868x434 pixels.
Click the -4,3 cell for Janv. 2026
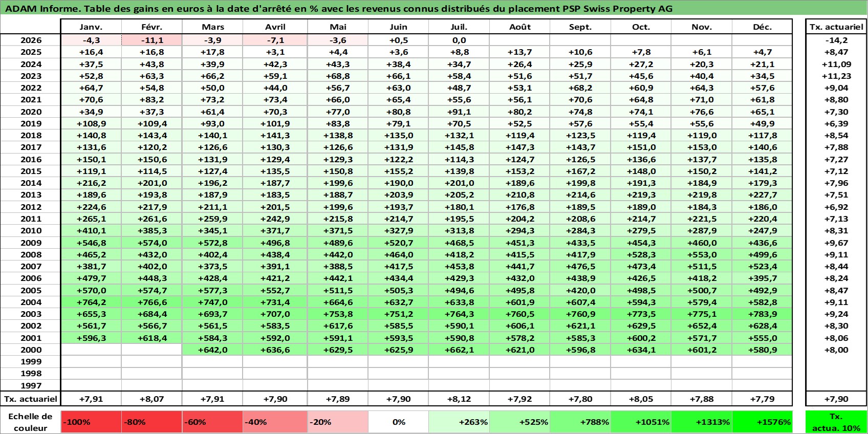coord(91,40)
